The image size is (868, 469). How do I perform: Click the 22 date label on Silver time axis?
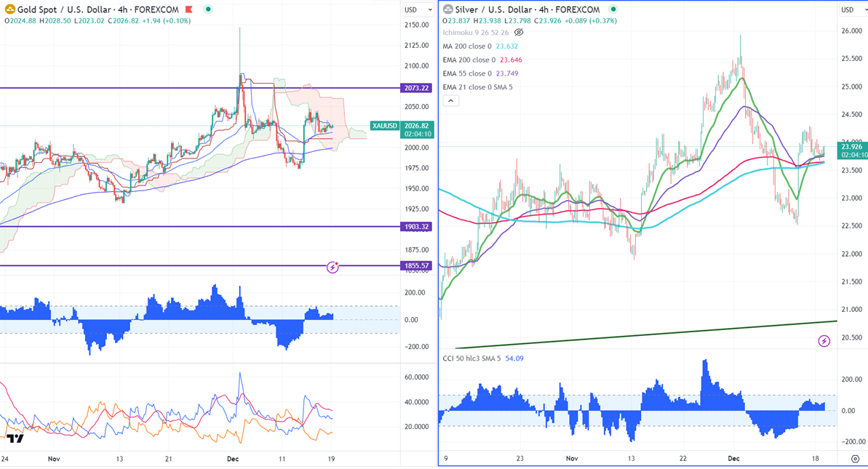point(683,459)
